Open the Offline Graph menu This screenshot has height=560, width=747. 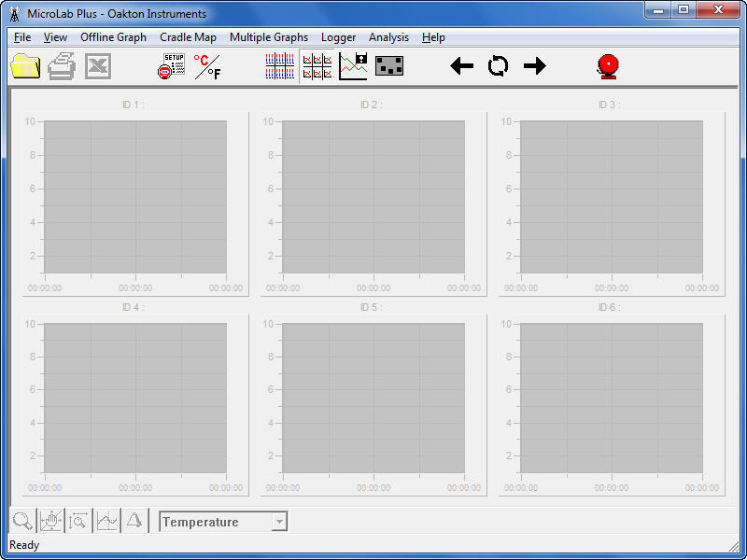tap(113, 37)
